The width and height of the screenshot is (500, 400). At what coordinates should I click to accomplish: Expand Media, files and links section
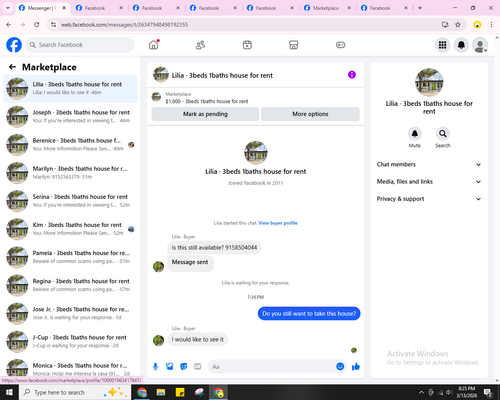pyautogui.click(x=429, y=182)
